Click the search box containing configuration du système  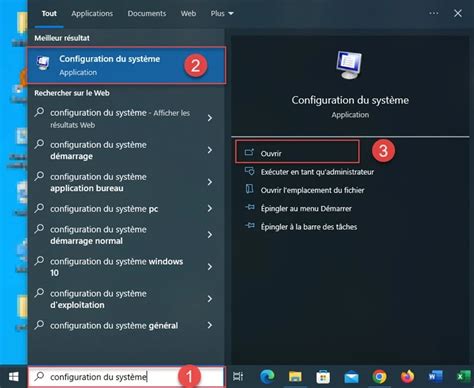point(126,377)
